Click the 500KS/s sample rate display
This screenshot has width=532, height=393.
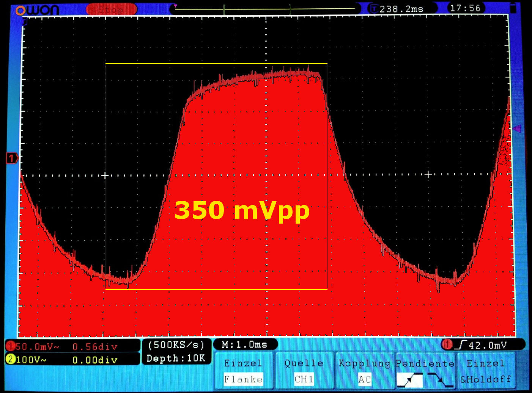tap(176, 345)
